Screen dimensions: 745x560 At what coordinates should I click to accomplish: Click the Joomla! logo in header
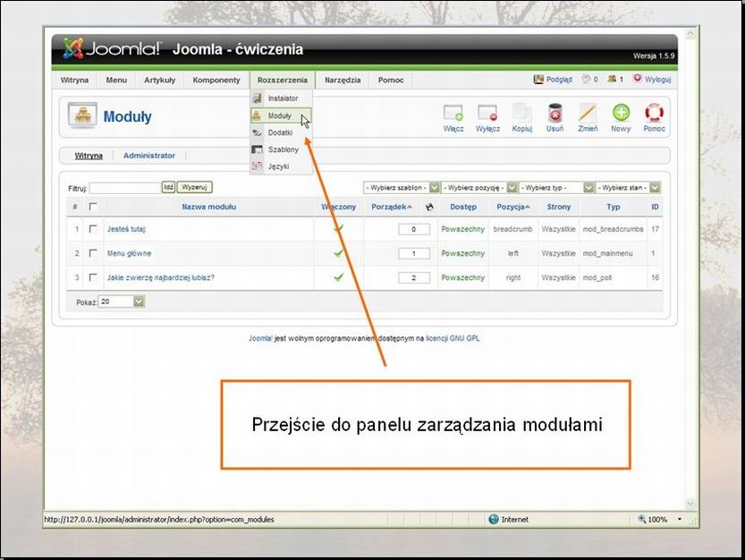click(112, 48)
